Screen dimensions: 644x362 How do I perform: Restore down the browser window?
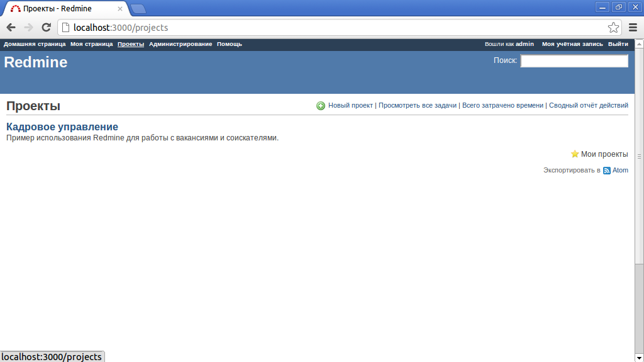[619, 7]
